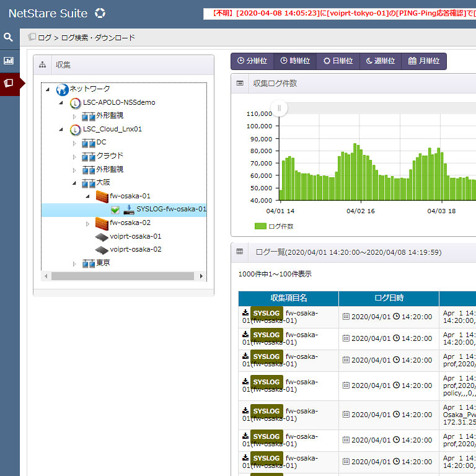This screenshot has height=476, width=476.
Task: Click calendar icon in first log date cell
Action: click(x=346, y=316)
